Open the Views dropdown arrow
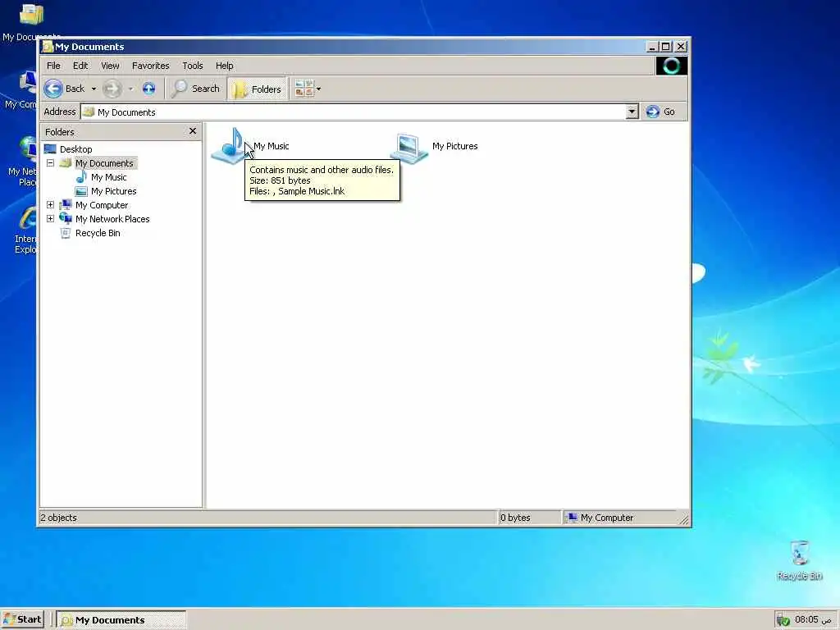This screenshot has width=840, height=630. pyautogui.click(x=319, y=89)
